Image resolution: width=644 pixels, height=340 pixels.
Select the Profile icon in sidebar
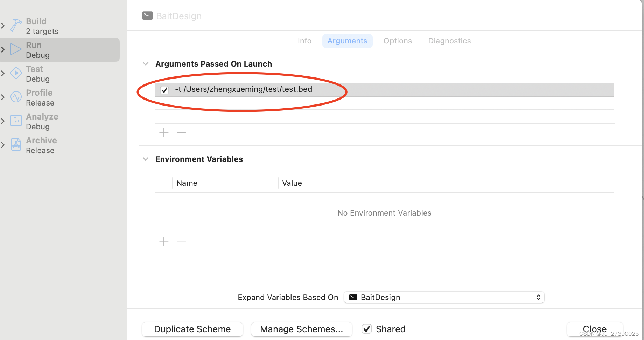click(x=16, y=97)
